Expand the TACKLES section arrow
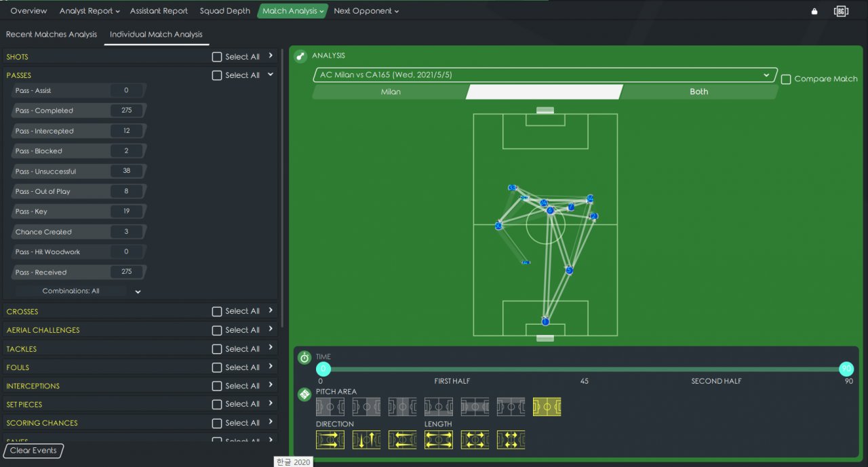Image resolution: width=868 pixels, height=467 pixels. (x=271, y=348)
